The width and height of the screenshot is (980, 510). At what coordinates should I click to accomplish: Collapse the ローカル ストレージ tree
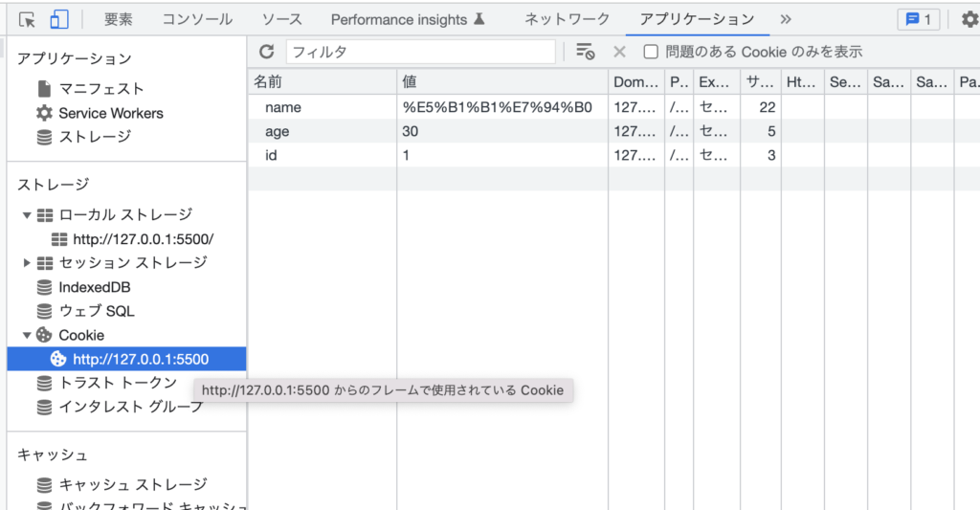[27, 215]
